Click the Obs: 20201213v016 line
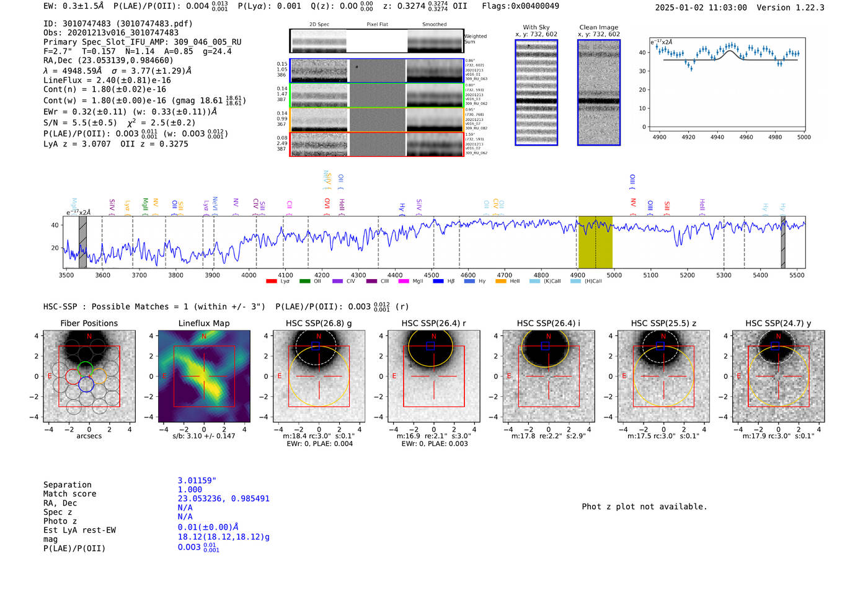 point(111,33)
